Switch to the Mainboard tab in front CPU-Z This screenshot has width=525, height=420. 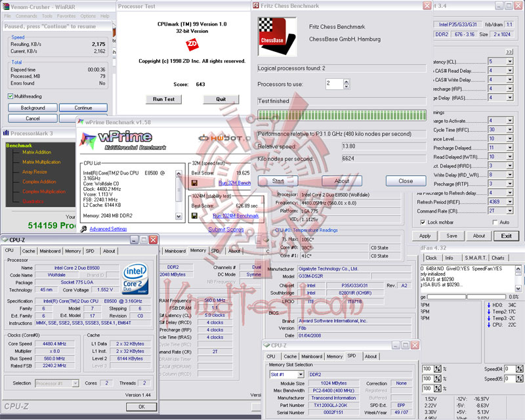click(x=51, y=251)
